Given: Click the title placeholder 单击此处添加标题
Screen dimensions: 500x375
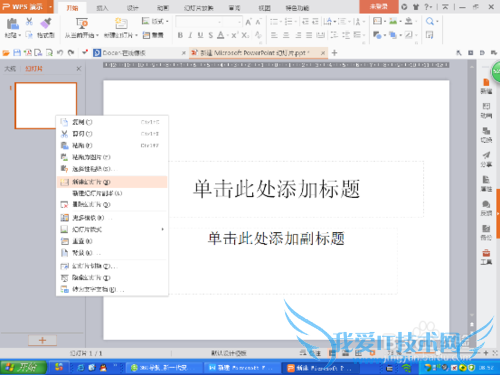Looking at the screenshot, I should 276,189.
